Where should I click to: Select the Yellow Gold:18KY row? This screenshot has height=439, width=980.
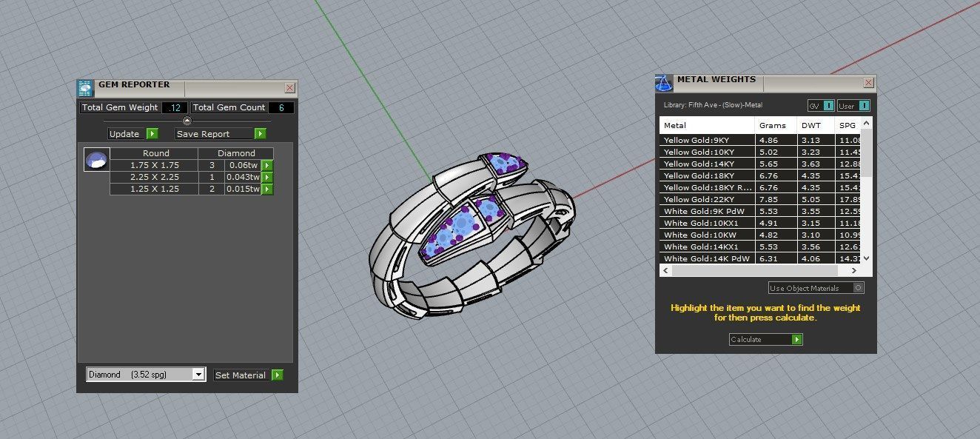click(761, 175)
